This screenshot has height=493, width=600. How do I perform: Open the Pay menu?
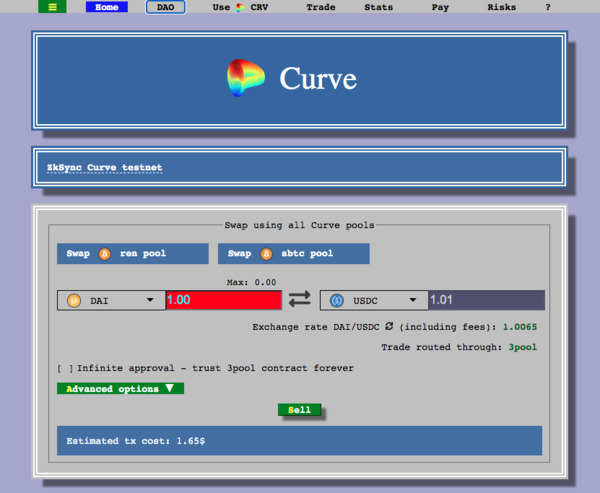440,7
